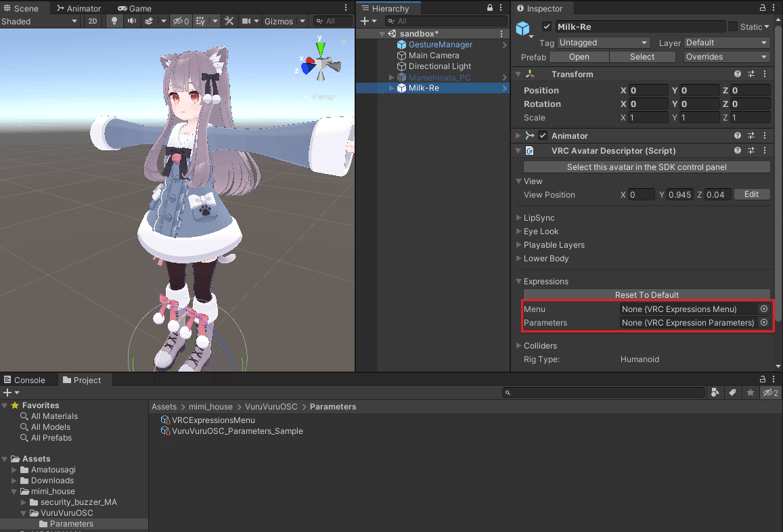
Task: Switch to Game tab
Action: [x=134, y=8]
